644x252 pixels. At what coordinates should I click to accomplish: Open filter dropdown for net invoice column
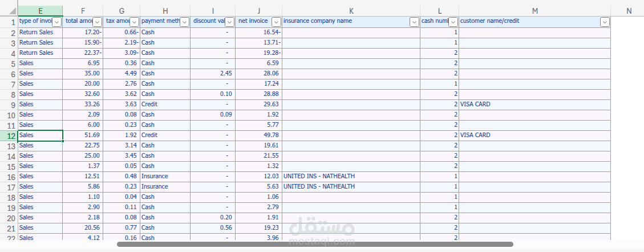point(277,22)
